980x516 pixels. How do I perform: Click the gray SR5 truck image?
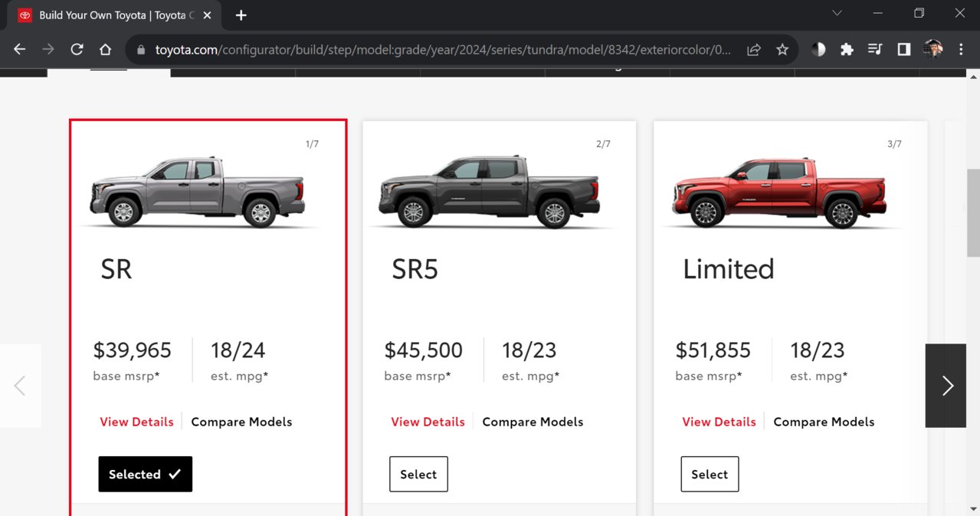coord(489,192)
